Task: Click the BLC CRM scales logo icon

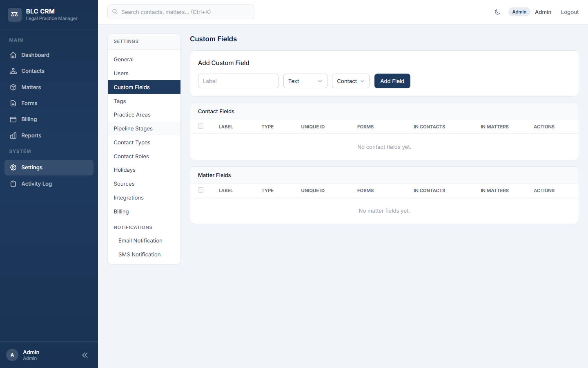Action: click(15, 15)
